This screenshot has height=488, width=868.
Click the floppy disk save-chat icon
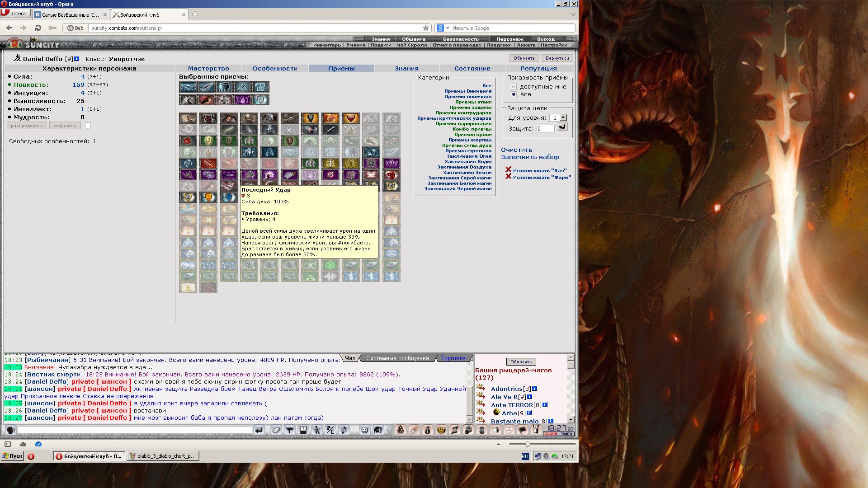(303, 430)
